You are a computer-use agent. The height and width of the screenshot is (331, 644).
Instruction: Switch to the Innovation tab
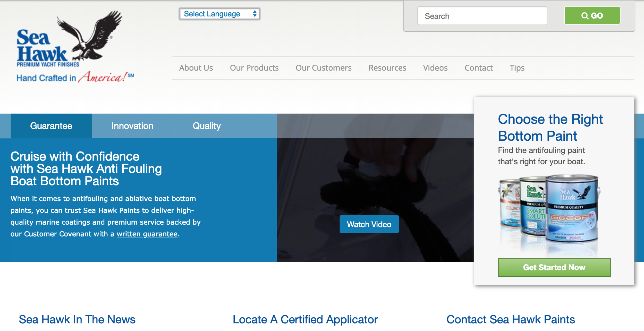coord(132,126)
